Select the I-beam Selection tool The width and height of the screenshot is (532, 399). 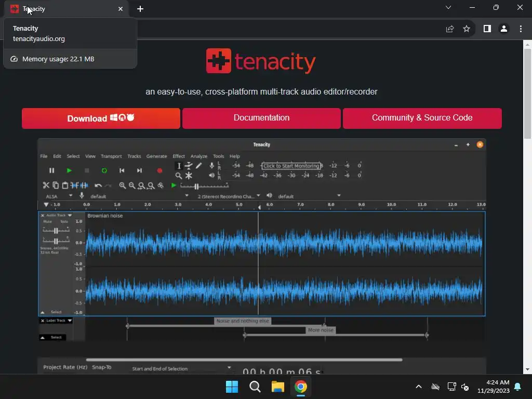click(x=179, y=166)
